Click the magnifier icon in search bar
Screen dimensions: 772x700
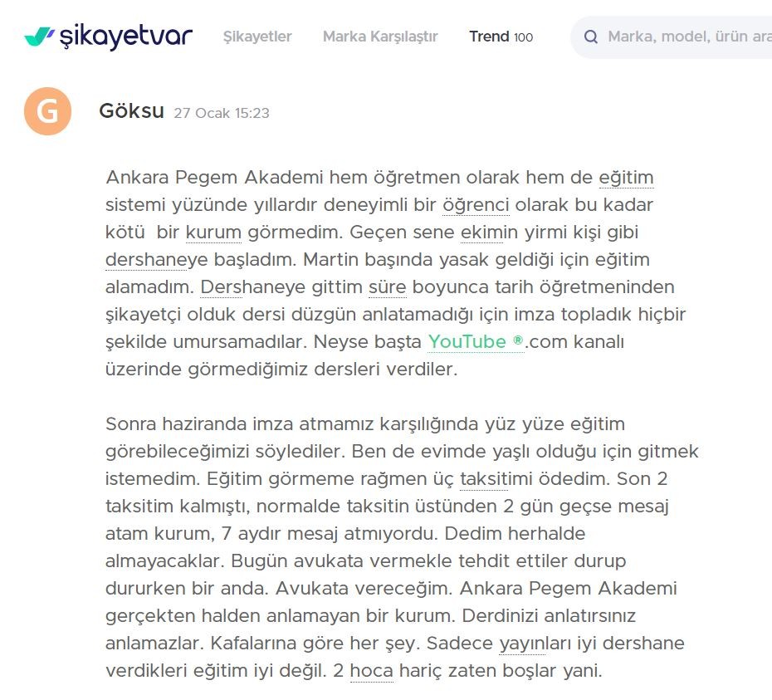(x=590, y=37)
